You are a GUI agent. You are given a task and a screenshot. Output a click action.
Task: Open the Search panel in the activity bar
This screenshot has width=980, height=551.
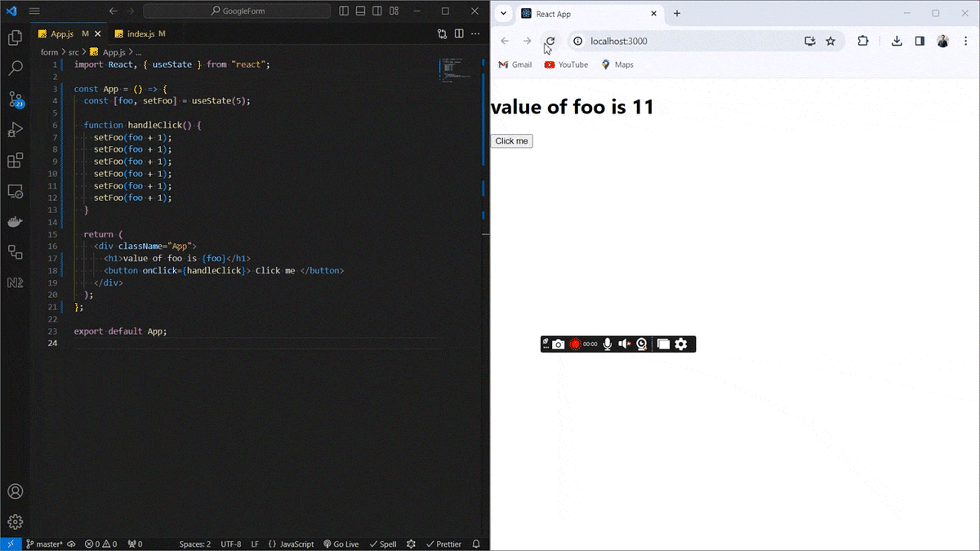[x=16, y=69]
